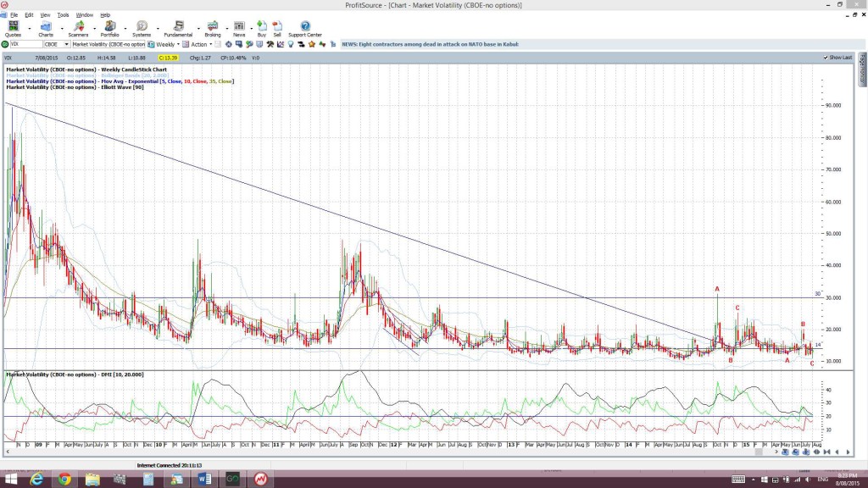
Task: Click the left-pointing step arrow under chart
Action: point(837,452)
